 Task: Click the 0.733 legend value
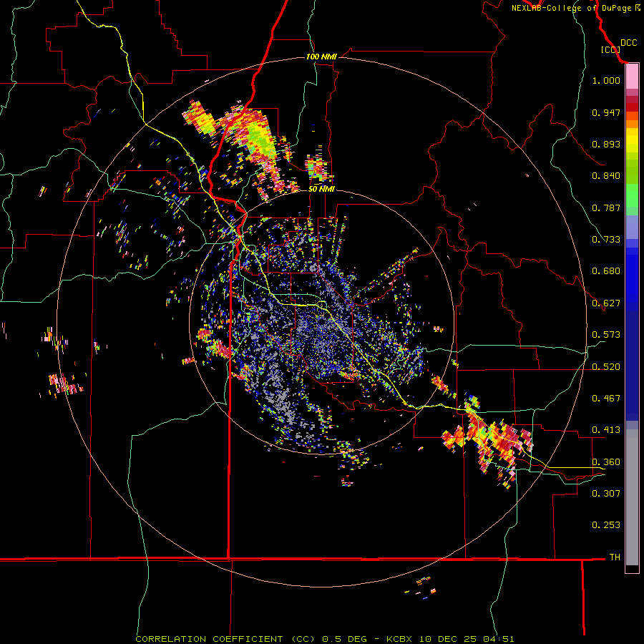(x=606, y=240)
